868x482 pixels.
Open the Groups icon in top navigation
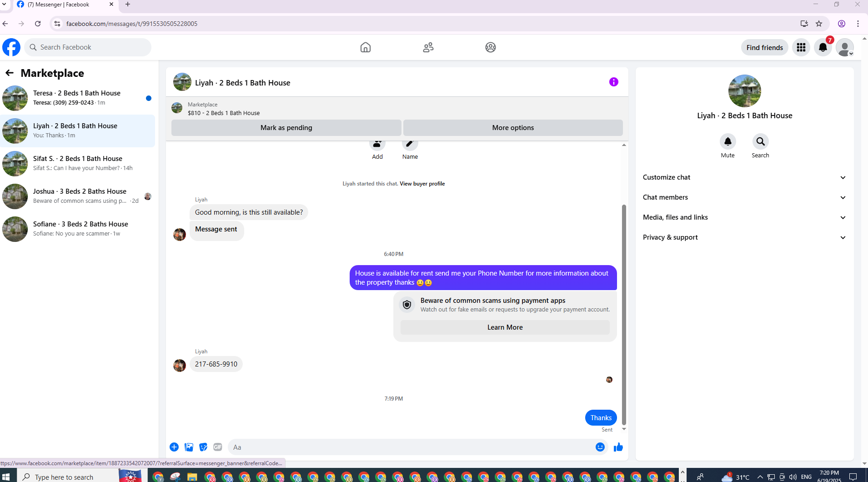click(x=491, y=47)
